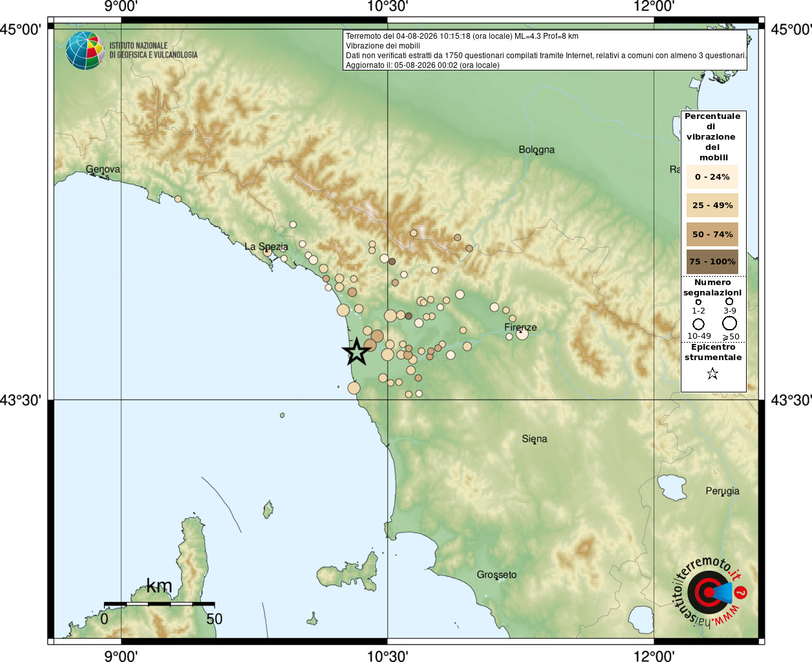Image resolution: width=812 pixels, height=662 pixels.
Task: Click the 'Numero segnalazioni' legend heading
Action: [x=712, y=288]
